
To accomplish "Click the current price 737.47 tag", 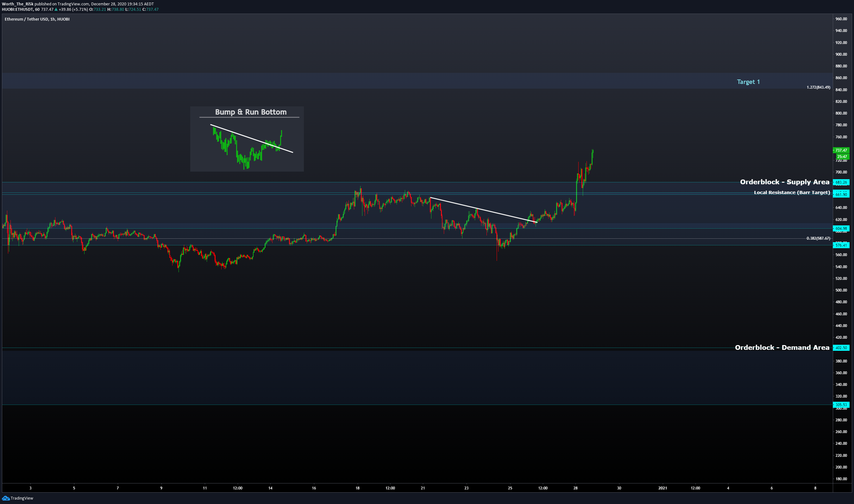I will point(841,150).
